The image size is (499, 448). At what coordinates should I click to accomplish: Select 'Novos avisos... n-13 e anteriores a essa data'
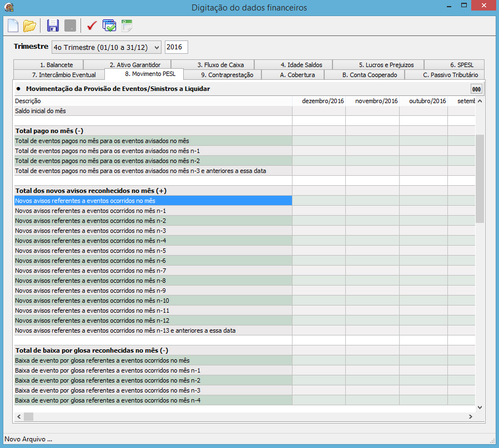153,330
